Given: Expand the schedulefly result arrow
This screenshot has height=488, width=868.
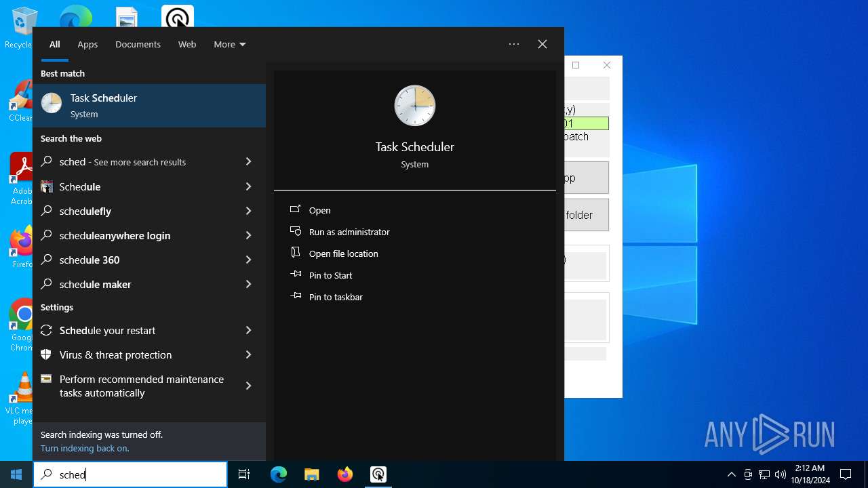Looking at the screenshot, I should [248, 211].
